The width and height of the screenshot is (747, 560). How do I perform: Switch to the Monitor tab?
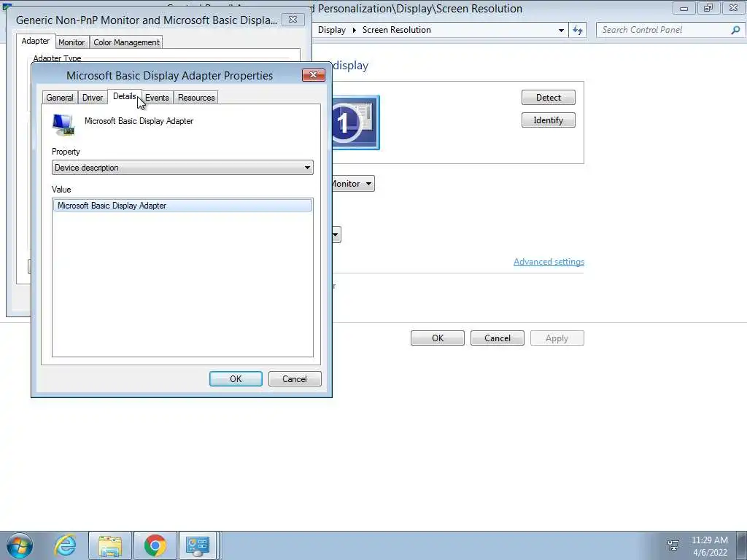(x=71, y=42)
